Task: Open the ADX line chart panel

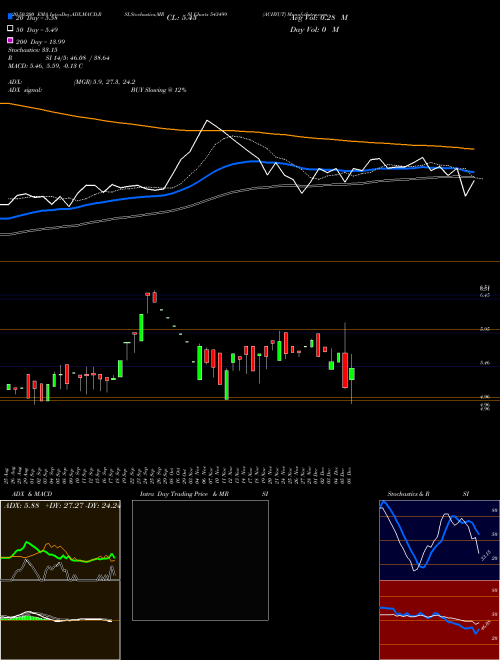Action: coord(60,540)
